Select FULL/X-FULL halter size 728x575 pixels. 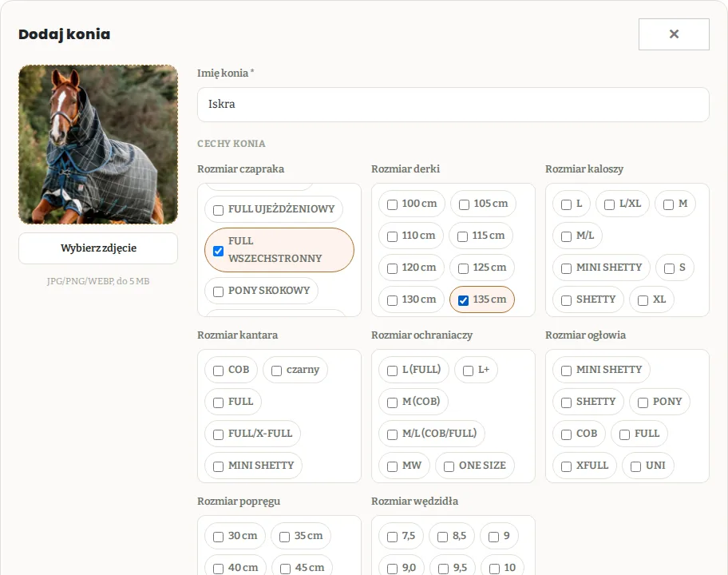pos(218,434)
